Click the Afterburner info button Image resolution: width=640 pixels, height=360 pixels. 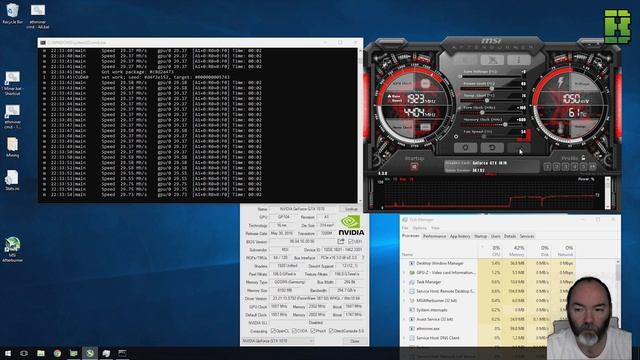pos(519,60)
